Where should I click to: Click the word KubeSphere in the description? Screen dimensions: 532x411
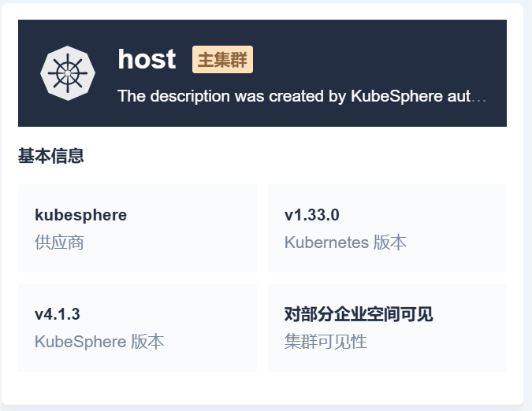click(396, 96)
